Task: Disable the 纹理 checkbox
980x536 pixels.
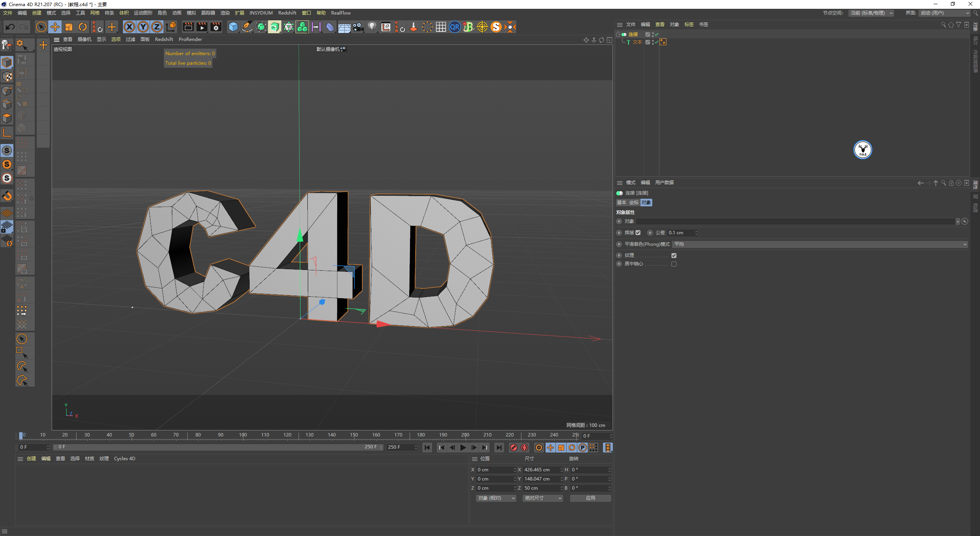Action: [x=674, y=255]
